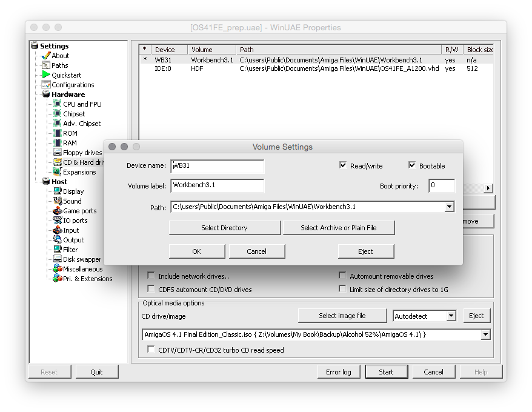Click the About checkmark icon
The height and width of the screenshot is (412, 532).
tap(46, 56)
